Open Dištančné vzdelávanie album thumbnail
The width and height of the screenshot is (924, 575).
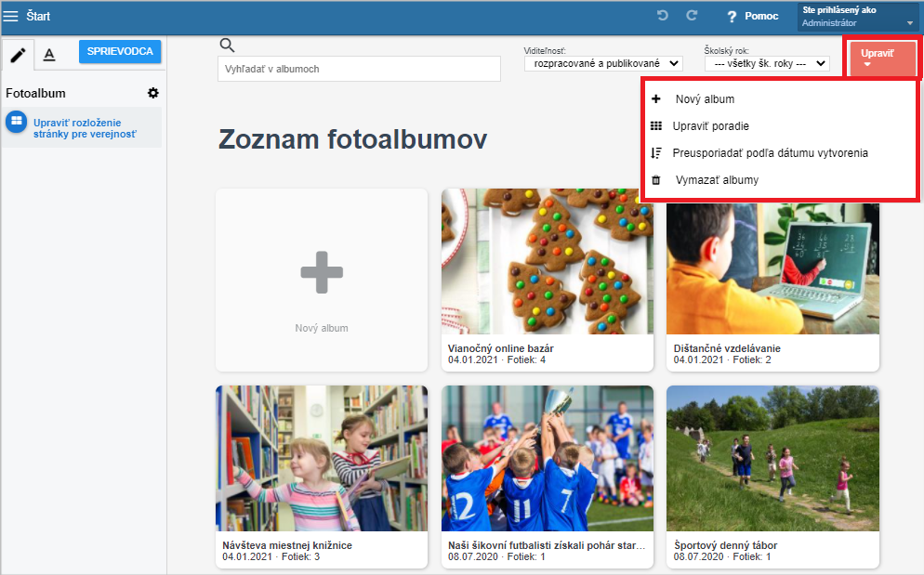772,268
